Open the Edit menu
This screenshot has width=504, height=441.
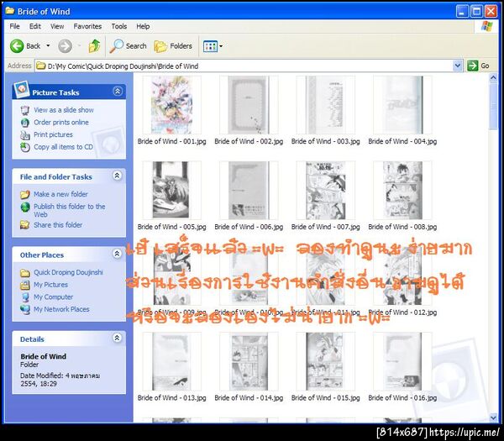click(35, 26)
